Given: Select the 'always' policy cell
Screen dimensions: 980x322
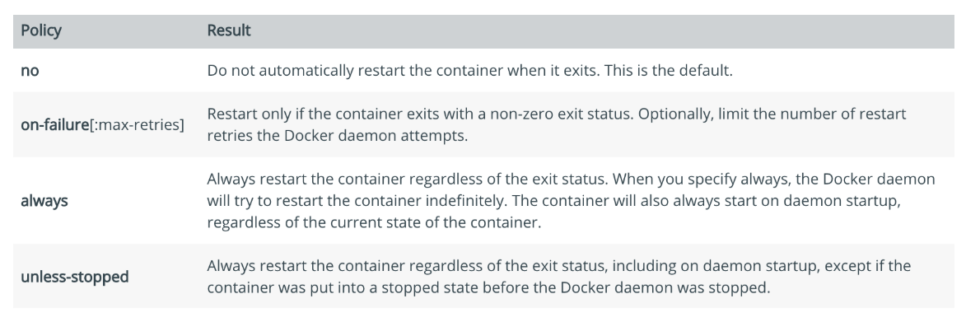Looking at the screenshot, I should click(44, 201).
